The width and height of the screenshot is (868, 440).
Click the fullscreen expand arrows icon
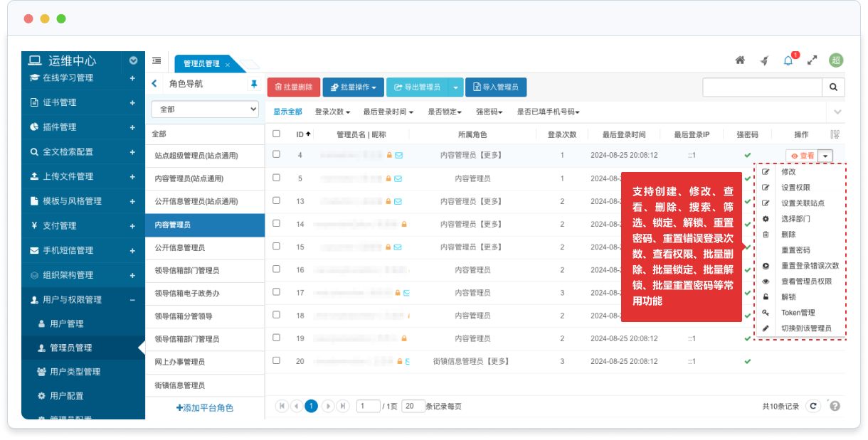click(x=812, y=60)
